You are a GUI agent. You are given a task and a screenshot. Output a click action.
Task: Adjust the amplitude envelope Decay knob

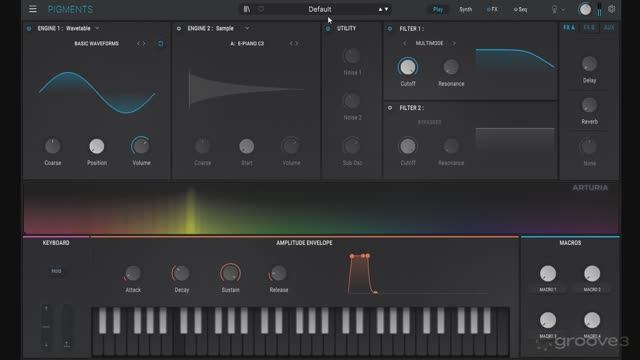[181, 273]
